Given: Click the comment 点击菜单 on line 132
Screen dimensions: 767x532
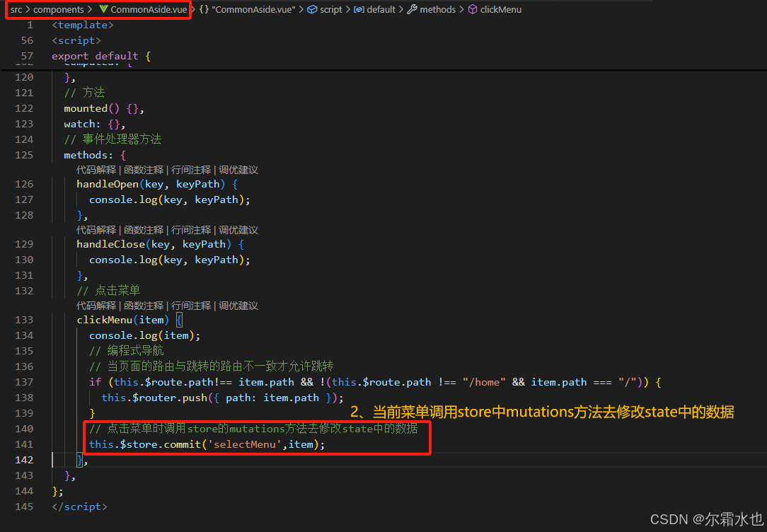Looking at the screenshot, I should tap(117, 291).
